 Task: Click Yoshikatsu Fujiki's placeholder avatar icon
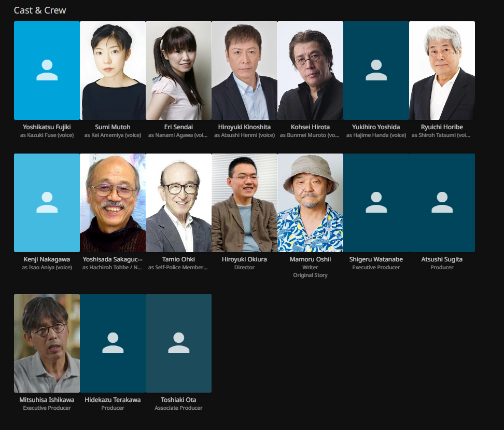[x=47, y=71]
